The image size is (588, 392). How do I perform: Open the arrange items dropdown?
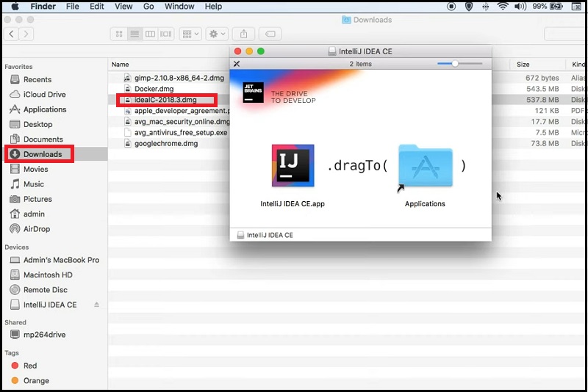pos(190,35)
